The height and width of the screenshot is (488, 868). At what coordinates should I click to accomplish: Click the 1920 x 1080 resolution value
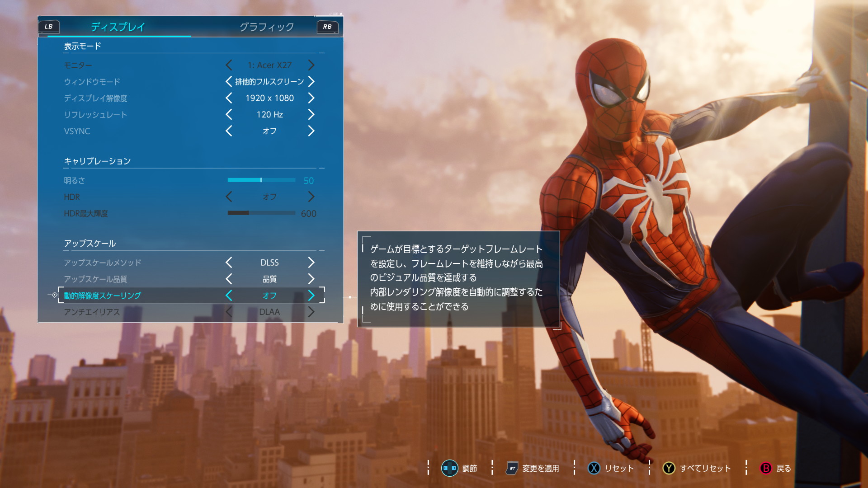[270, 98]
